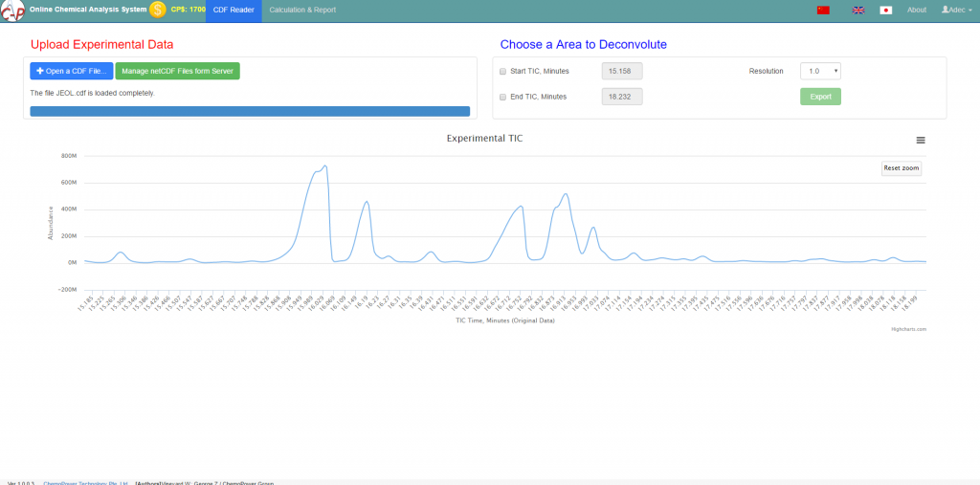Open the Calculation & Report tab

[x=302, y=10]
